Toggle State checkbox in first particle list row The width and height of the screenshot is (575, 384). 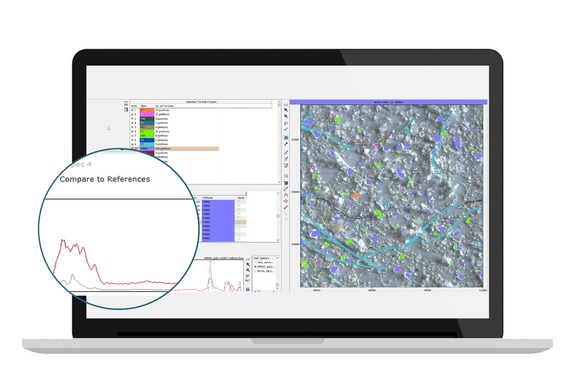coord(240,202)
